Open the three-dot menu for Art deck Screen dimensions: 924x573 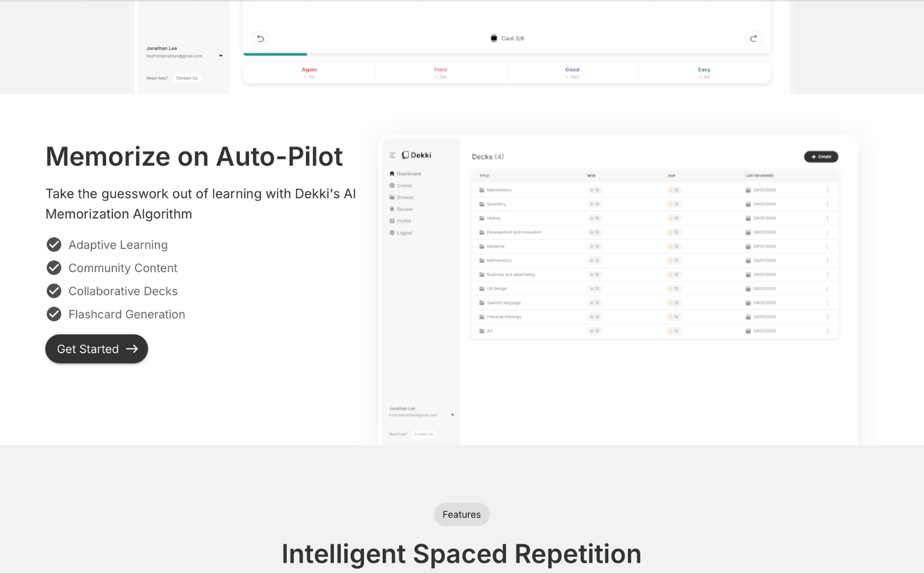click(828, 331)
